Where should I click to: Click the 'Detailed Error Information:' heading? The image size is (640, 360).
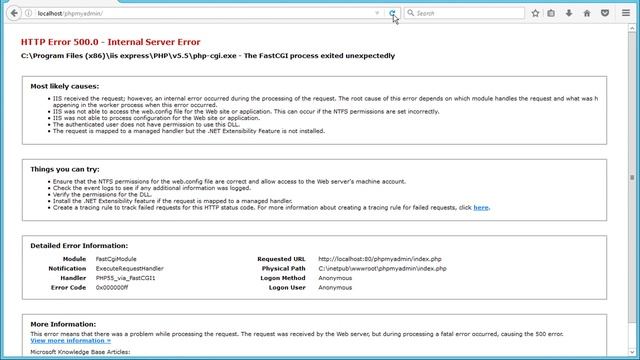point(79,246)
